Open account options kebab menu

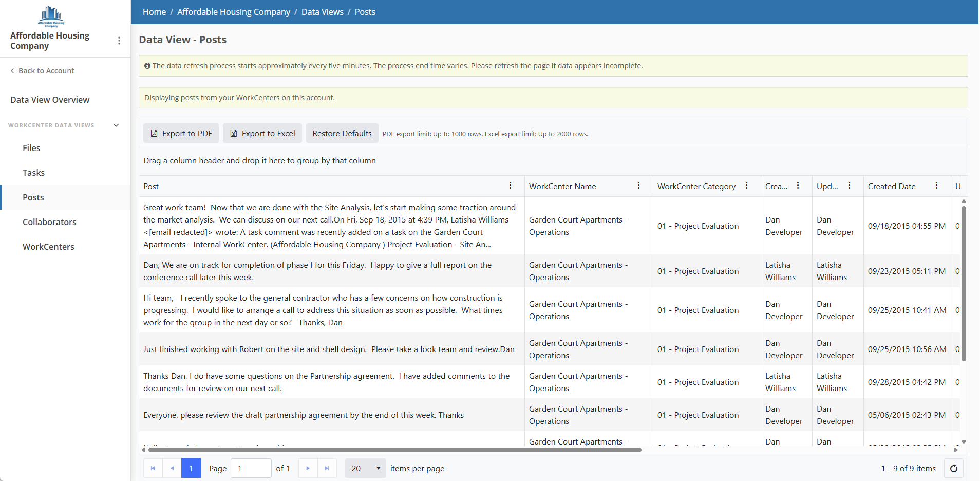tap(119, 41)
